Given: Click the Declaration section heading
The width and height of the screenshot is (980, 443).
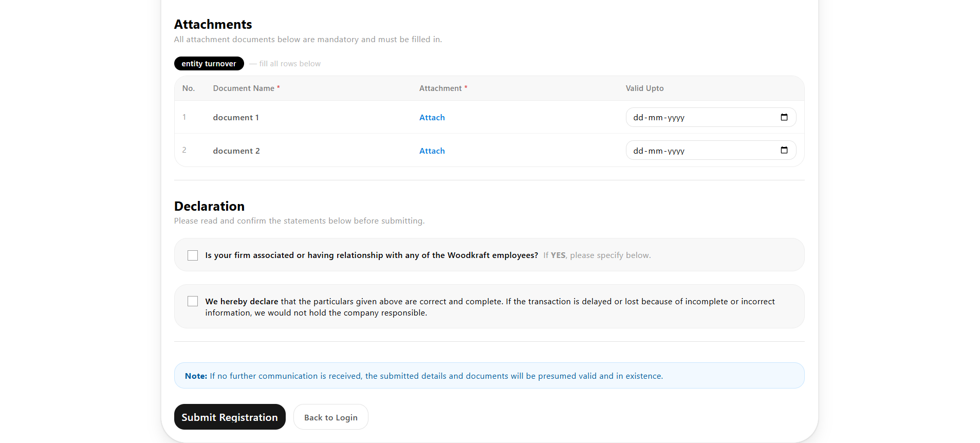Looking at the screenshot, I should click(x=209, y=206).
